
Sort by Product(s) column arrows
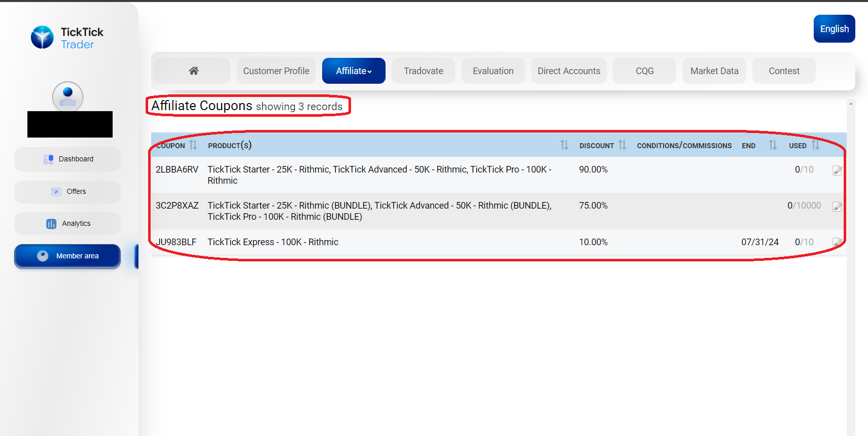tap(564, 145)
